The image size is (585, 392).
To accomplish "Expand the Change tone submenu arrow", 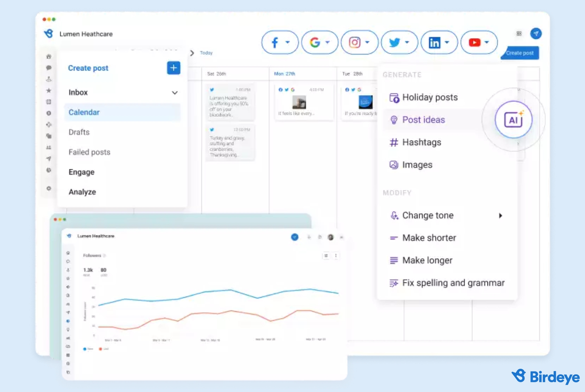I will [500, 216].
